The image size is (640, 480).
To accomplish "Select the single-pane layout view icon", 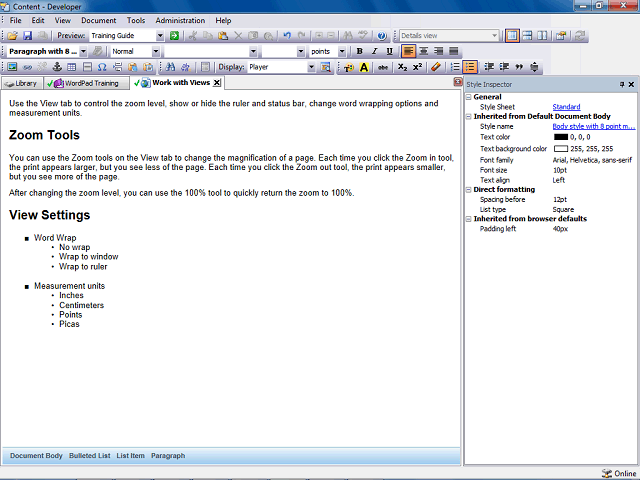I will (512, 36).
